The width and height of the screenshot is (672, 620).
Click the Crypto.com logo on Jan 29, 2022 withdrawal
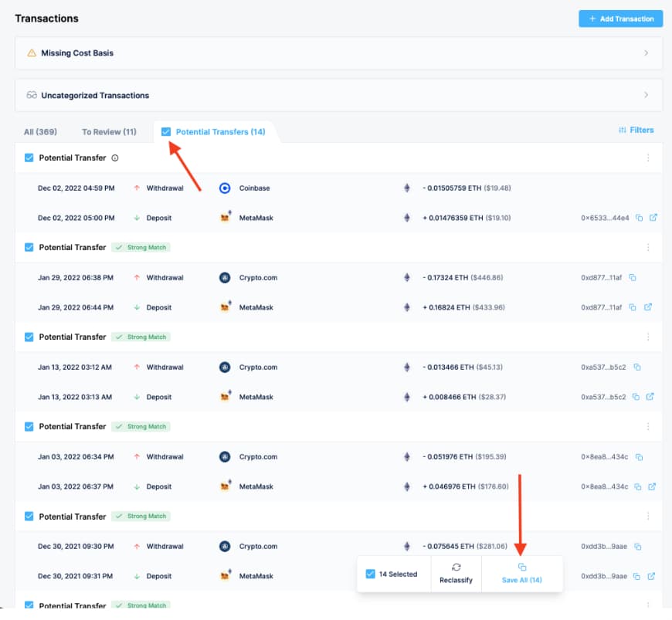225,278
